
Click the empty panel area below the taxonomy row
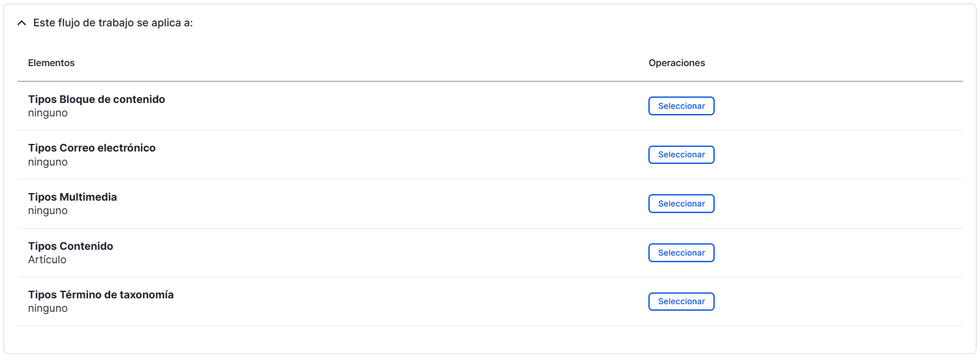[490, 340]
